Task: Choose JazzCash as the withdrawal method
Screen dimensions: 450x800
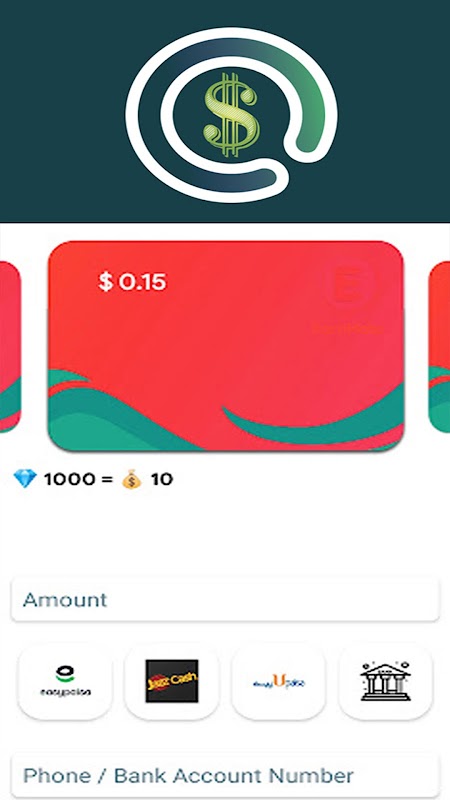Action: pyautogui.click(x=172, y=682)
